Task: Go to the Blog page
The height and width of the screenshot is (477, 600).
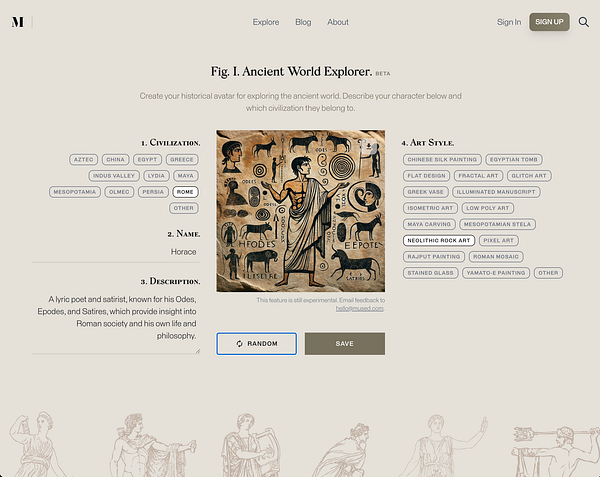Action: 303,22
